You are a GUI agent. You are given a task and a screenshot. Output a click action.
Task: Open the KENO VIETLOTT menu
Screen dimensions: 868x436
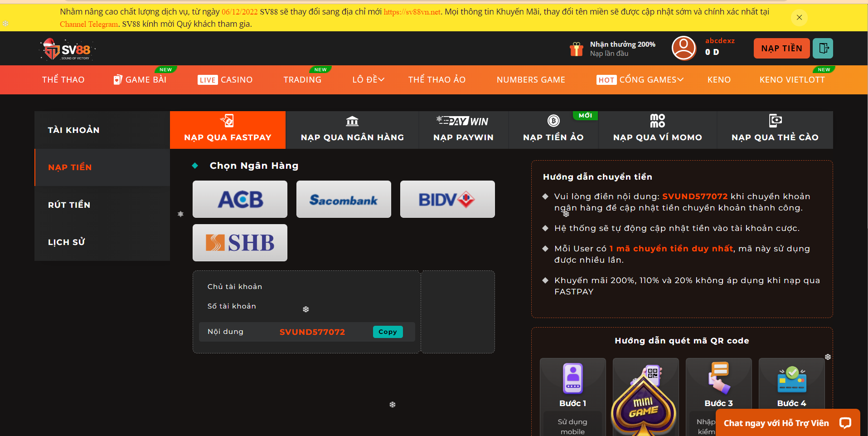pyautogui.click(x=792, y=80)
